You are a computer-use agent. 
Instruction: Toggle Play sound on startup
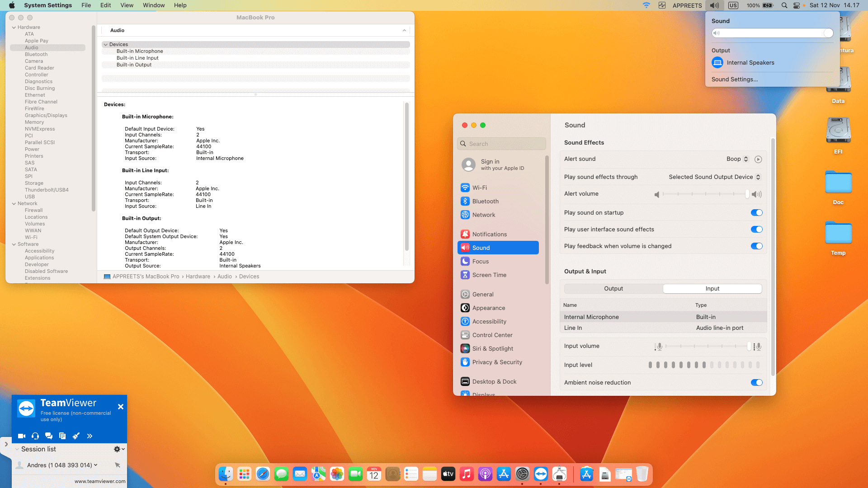[x=756, y=213]
